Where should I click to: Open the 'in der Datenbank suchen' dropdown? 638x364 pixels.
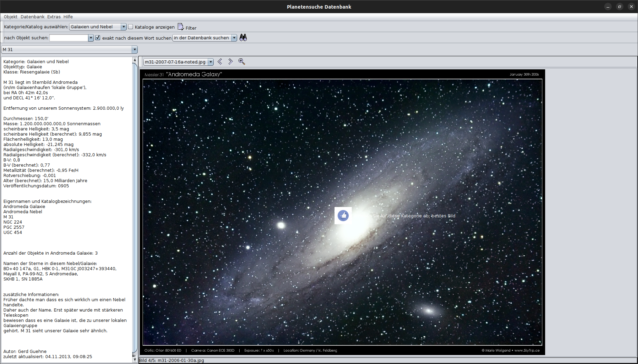coord(234,38)
